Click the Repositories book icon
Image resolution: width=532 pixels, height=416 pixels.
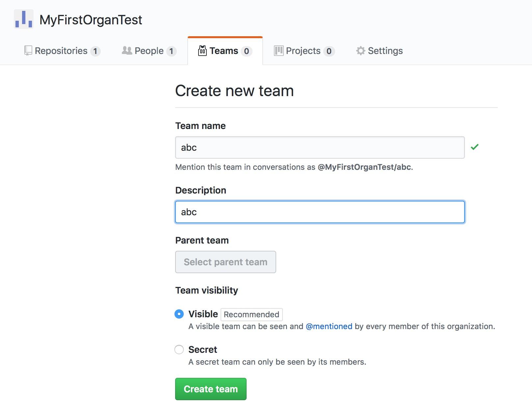[28, 51]
